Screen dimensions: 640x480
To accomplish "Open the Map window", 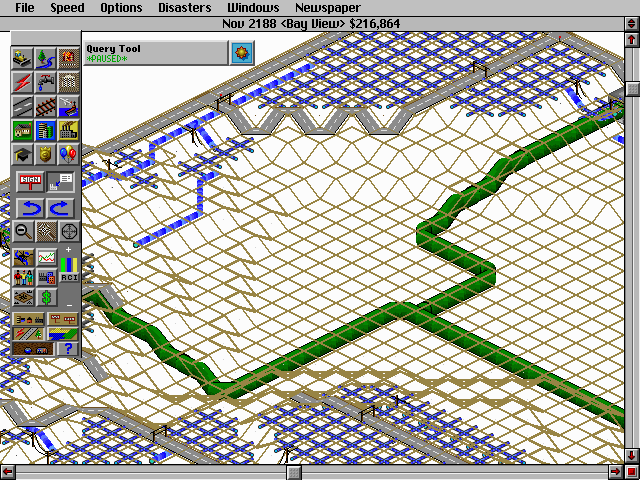I will coord(23,258).
